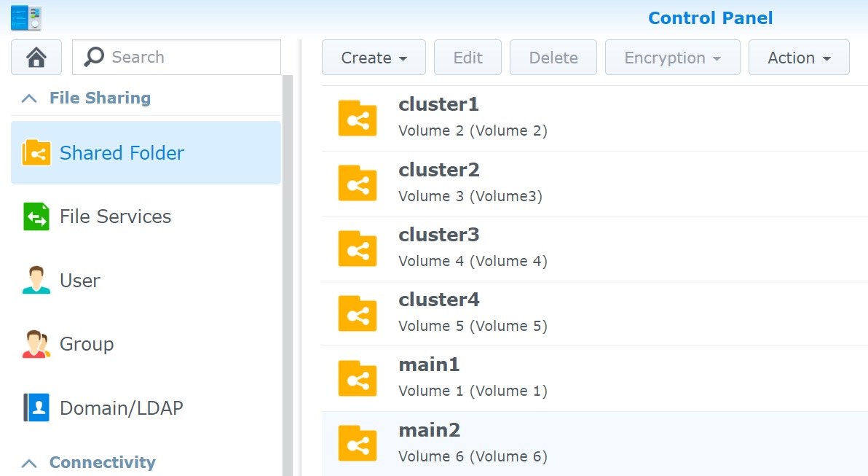Click the Domain/LDAP icon

coord(36,408)
